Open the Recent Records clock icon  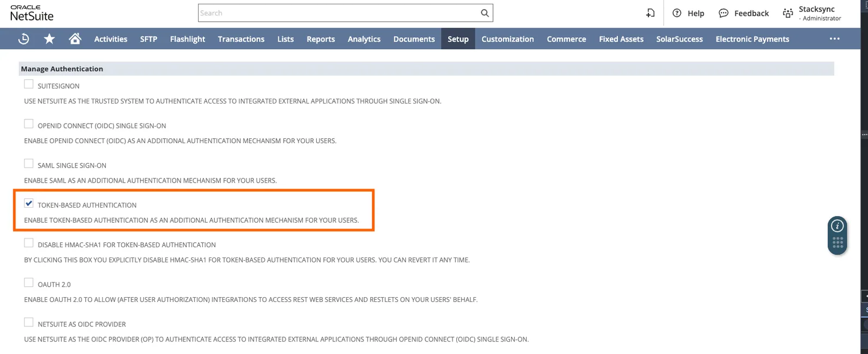pos(23,39)
